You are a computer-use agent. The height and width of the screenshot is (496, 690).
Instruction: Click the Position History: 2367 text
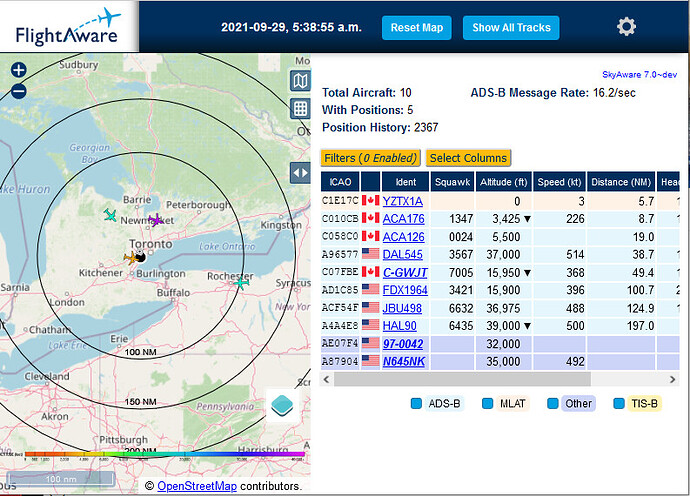coord(380,127)
